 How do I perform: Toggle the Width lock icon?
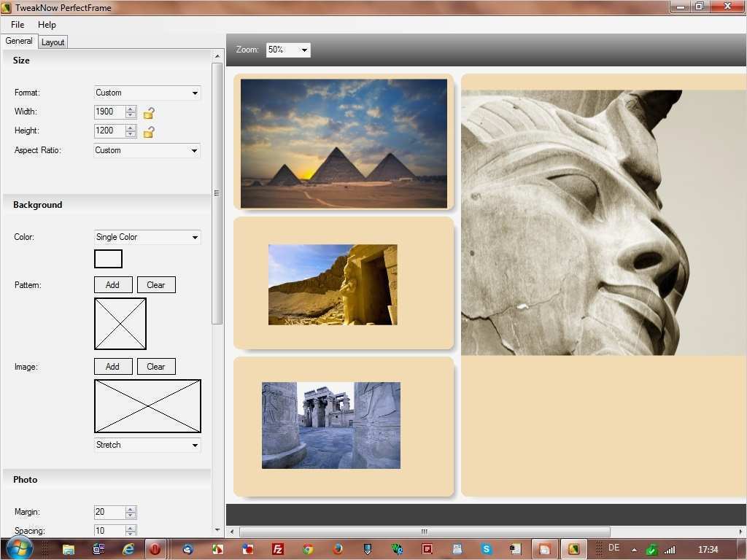pos(149,113)
